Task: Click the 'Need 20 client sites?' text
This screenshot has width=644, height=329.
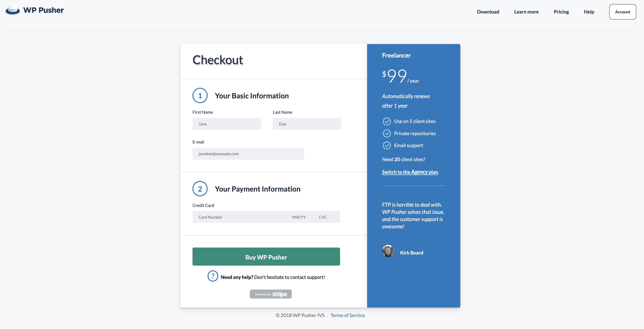Action: (403, 159)
